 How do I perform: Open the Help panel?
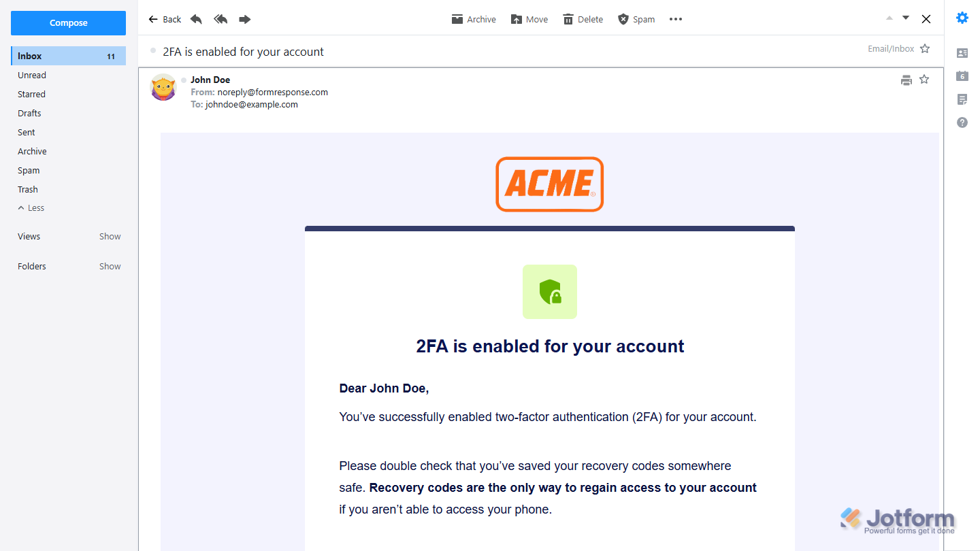click(962, 122)
